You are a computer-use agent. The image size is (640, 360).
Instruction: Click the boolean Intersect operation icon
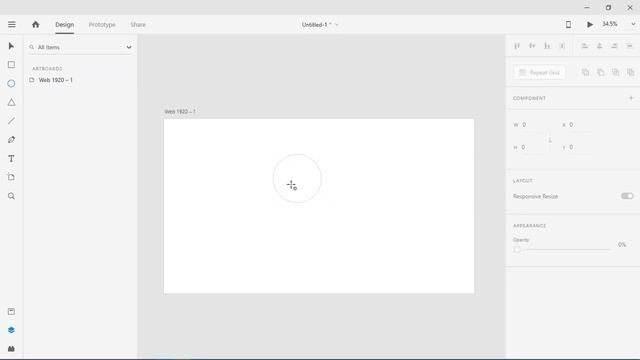616,73
